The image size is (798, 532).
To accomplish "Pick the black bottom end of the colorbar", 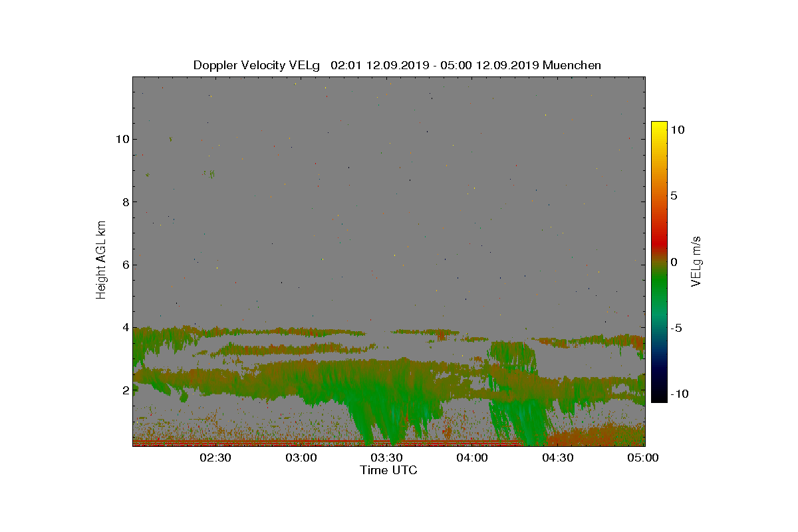I will (659, 398).
